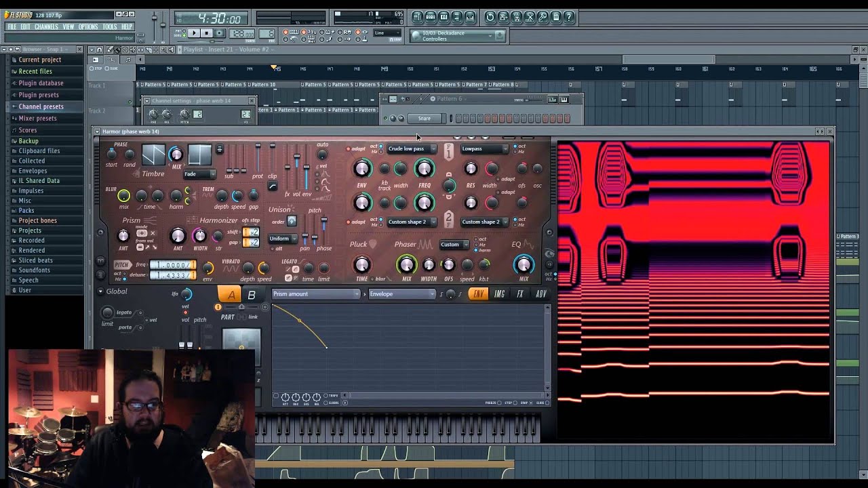Image resolution: width=868 pixels, height=488 pixels.
Task: Open the CHANNELS menu
Action: coord(46,26)
